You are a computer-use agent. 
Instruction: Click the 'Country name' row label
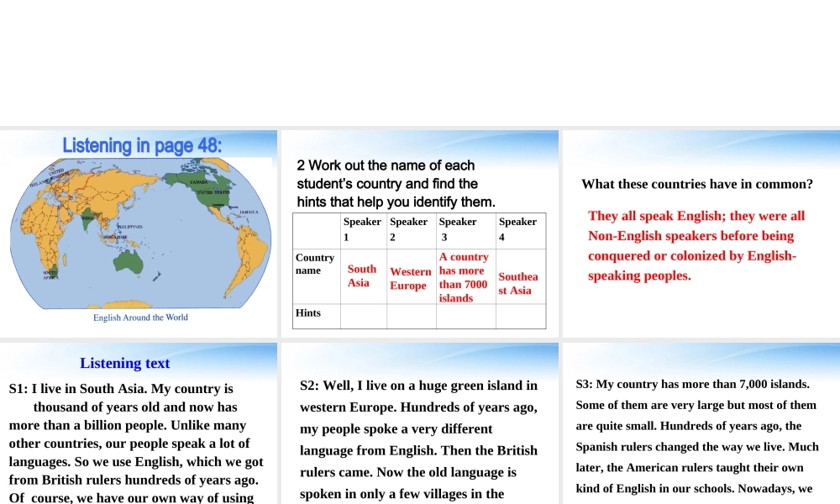coord(315,264)
